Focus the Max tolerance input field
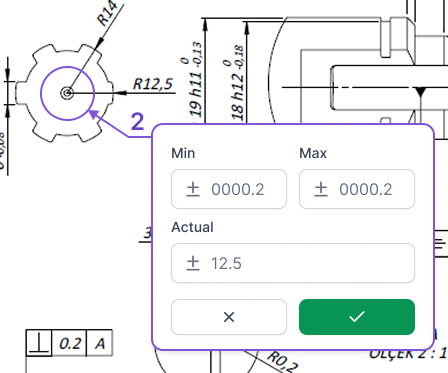The width and height of the screenshot is (448, 373). click(357, 189)
